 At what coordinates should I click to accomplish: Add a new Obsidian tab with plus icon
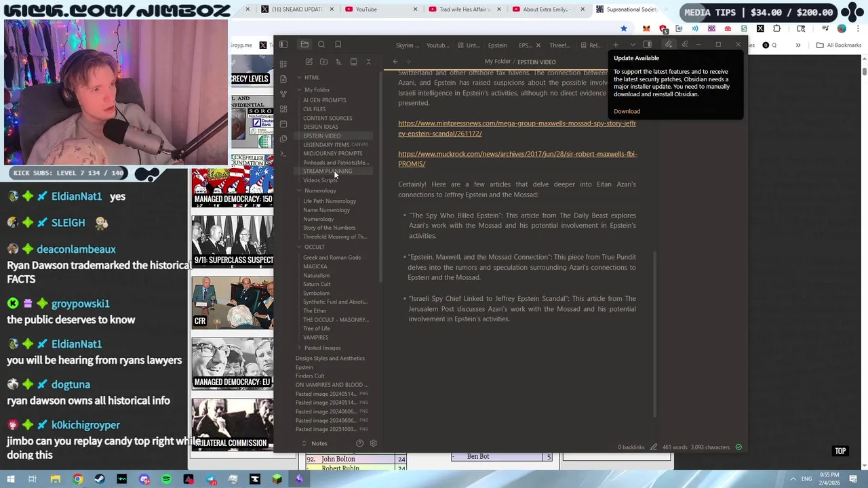pos(616,45)
